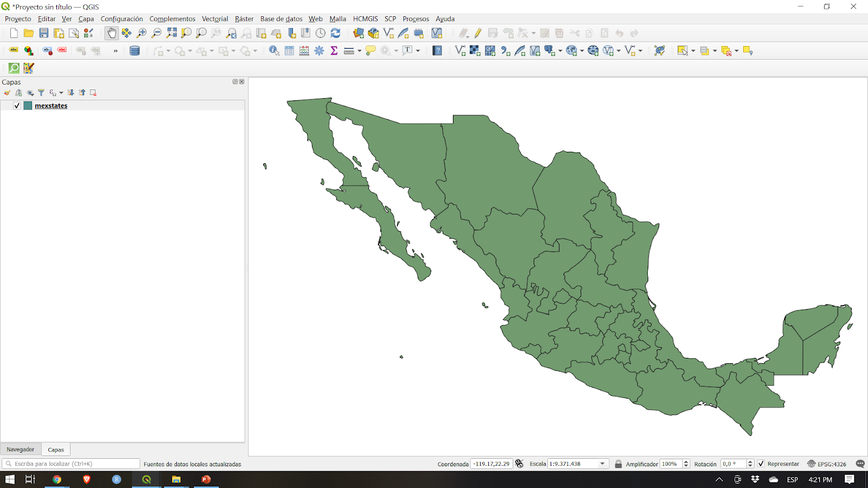Expand the deselect features dropdown arrow
Image resolution: width=868 pixels, height=488 pixels.
click(x=737, y=51)
